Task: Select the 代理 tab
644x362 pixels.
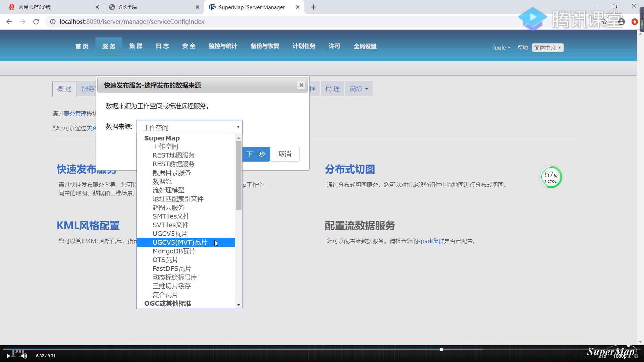Action: pos(332,89)
